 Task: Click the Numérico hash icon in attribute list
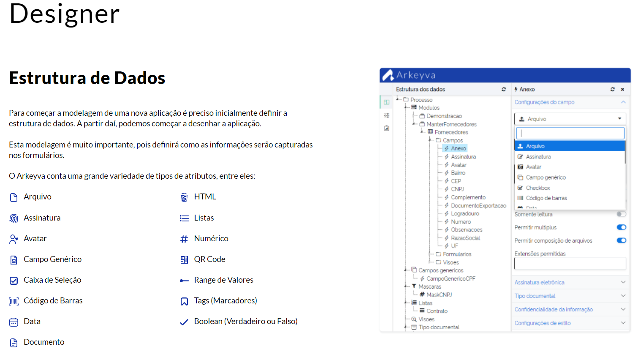pos(184,238)
